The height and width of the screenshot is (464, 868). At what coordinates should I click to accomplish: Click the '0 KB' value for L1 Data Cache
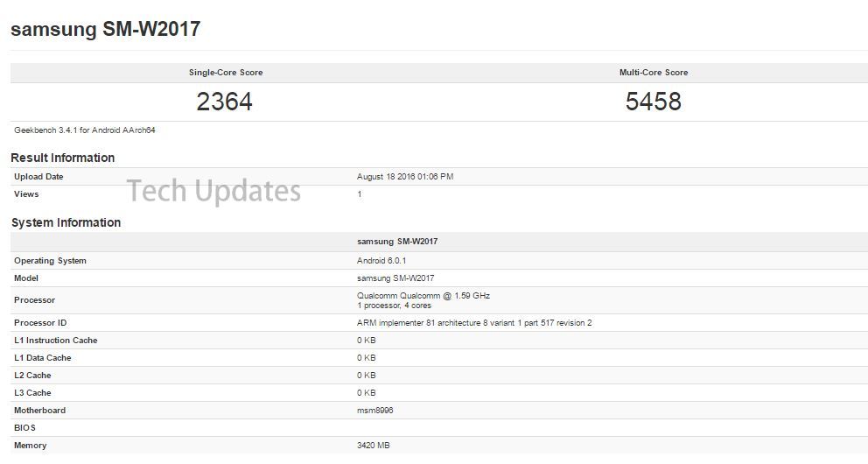(367, 358)
